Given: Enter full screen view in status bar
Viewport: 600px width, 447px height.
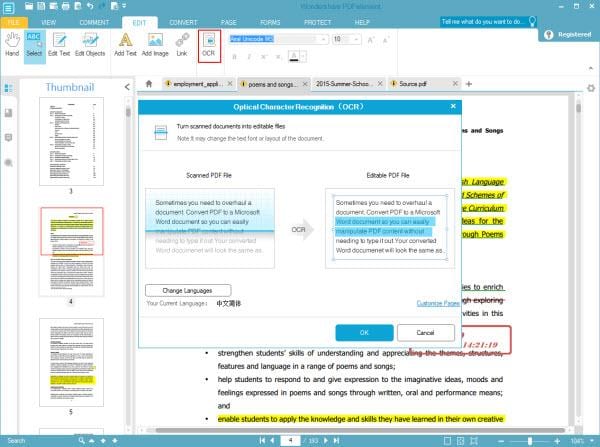Looking at the screenshot, I should coord(474,441).
